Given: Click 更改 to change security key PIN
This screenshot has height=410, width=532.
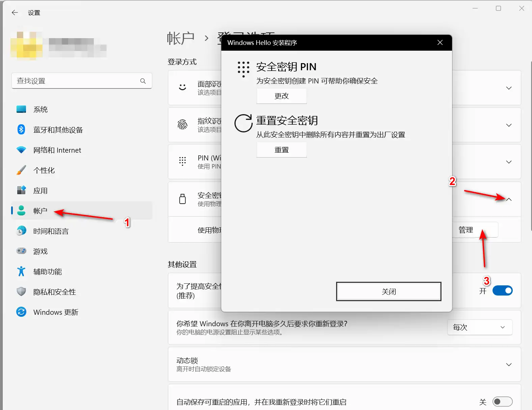Looking at the screenshot, I should (x=282, y=96).
